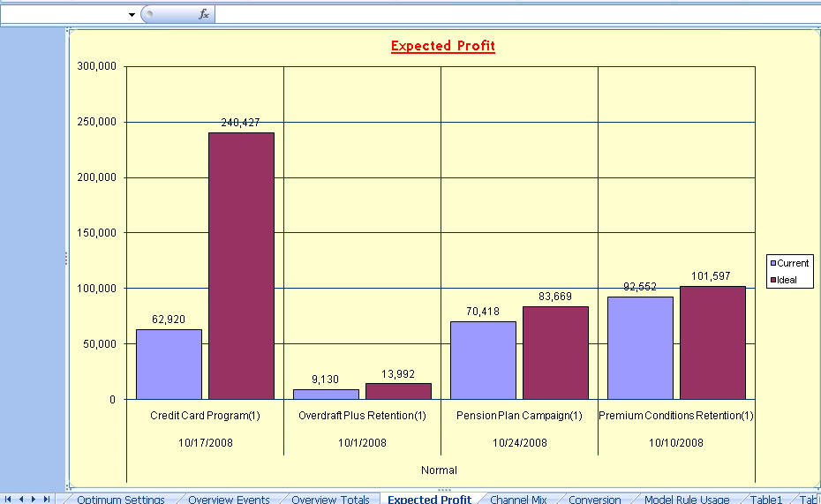Select the Ideal legend color swatch
This screenshot has width=821, height=504.
(772, 280)
